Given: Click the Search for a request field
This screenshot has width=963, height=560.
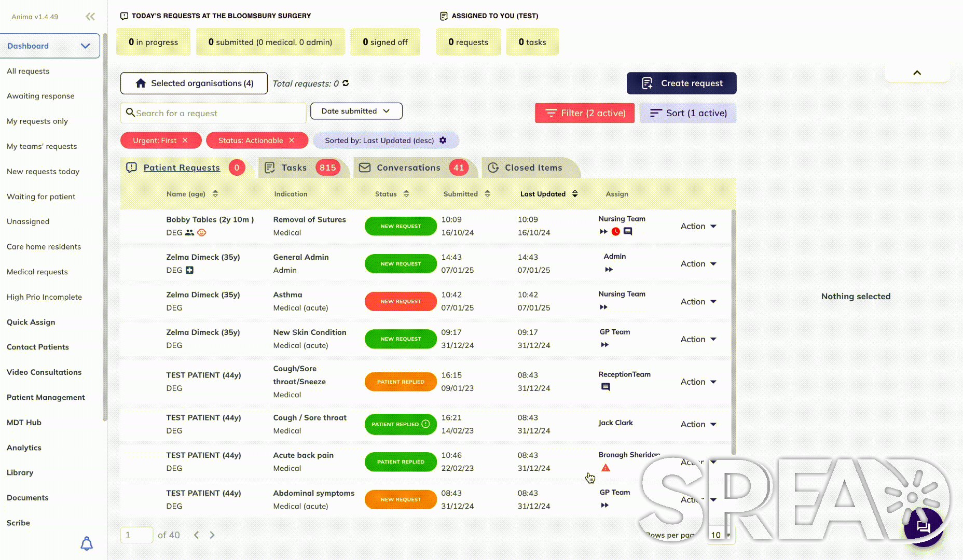Looking at the screenshot, I should point(213,113).
